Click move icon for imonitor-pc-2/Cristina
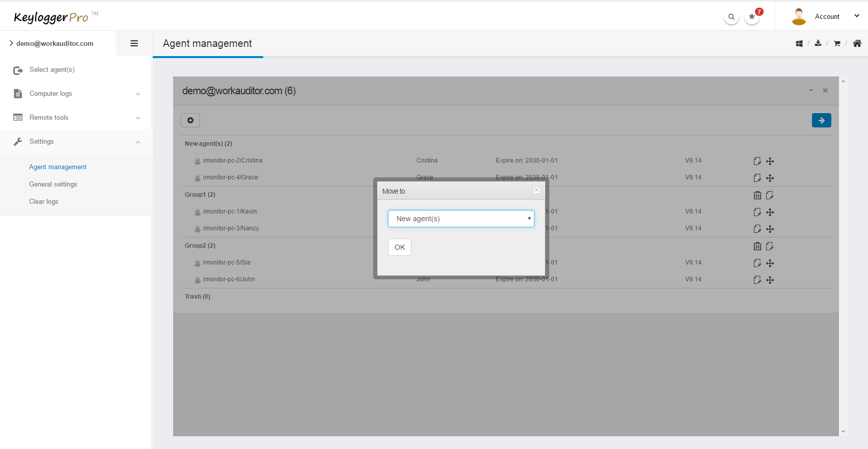868x449 pixels. [770, 161]
